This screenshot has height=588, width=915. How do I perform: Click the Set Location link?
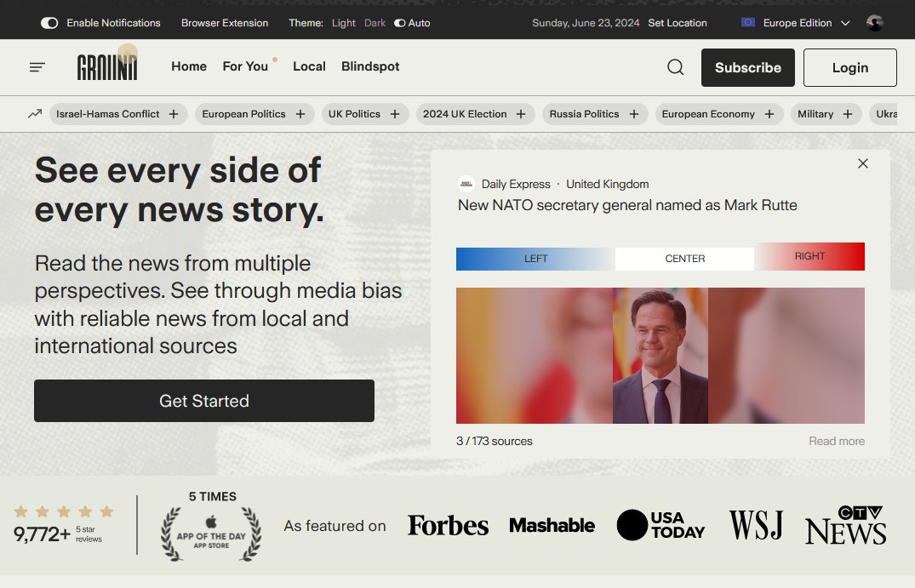tap(677, 23)
